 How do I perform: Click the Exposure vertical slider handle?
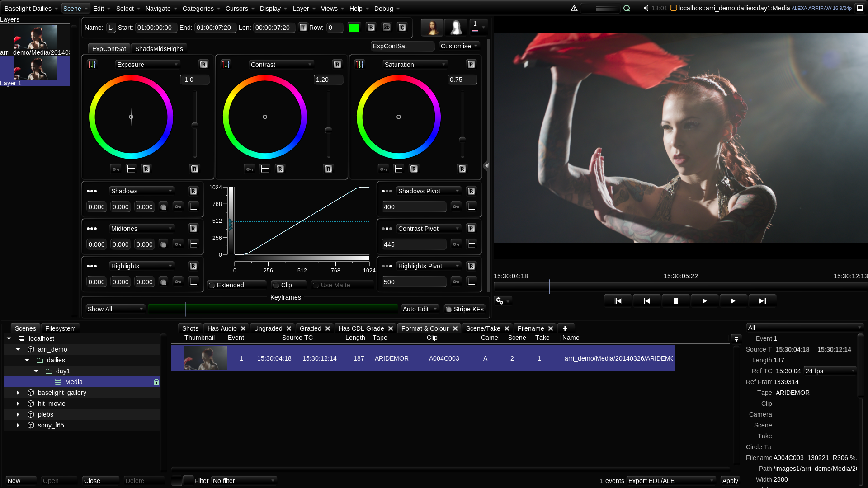click(195, 125)
